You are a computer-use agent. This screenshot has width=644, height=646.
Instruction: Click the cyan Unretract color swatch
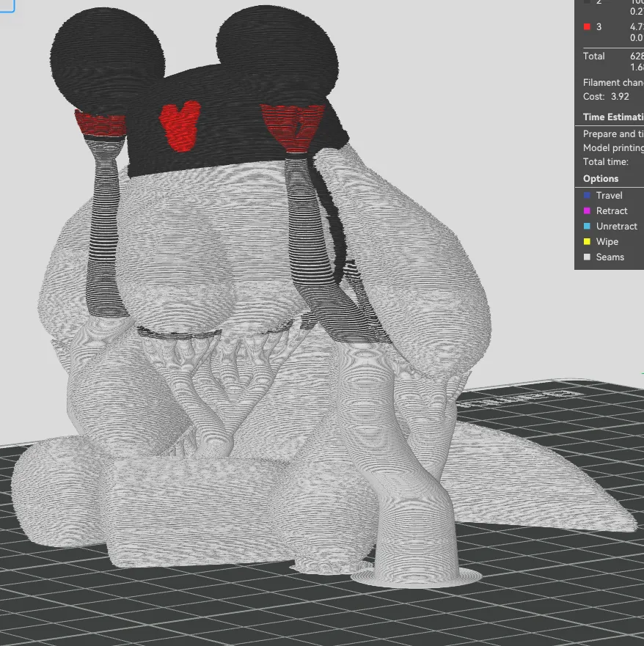587,226
